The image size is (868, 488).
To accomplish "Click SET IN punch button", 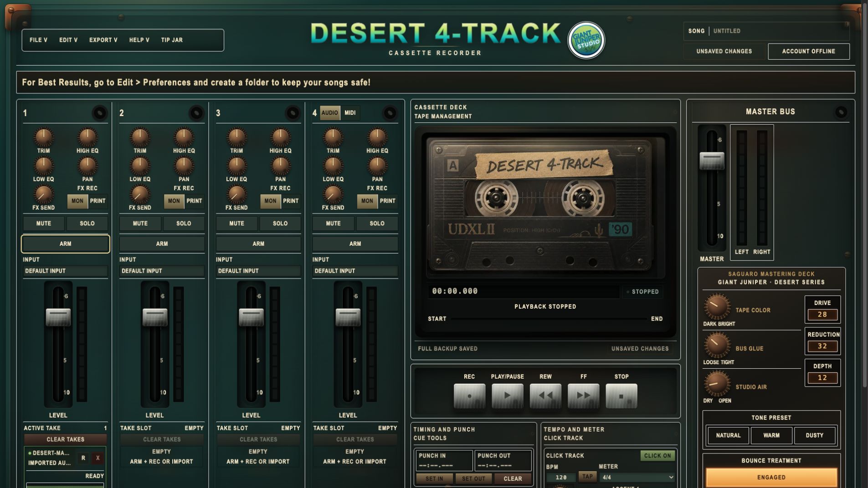I will 434,479.
